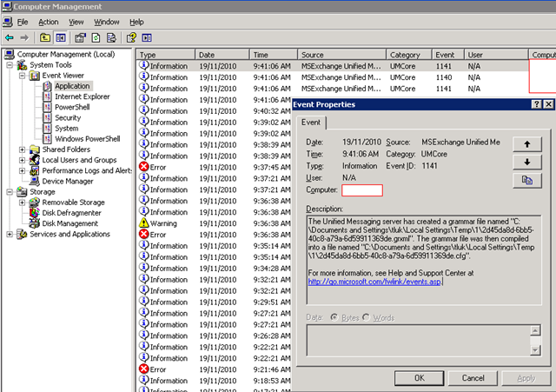The width and height of the screenshot is (556, 392).
Task: Click the Up one level folder icon
Action: click(x=45, y=37)
